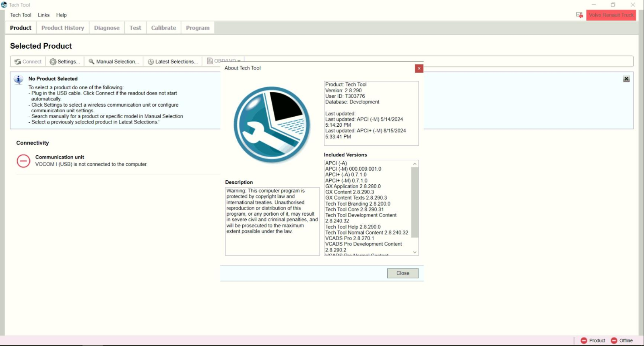Select 'GX Application 2.8.280.0' row
The width and height of the screenshot is (644, 346).
[353, 186]
